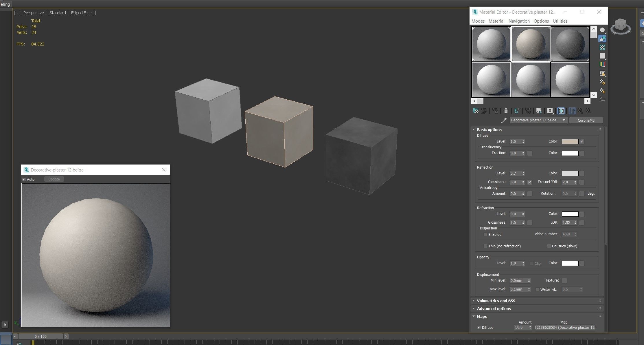
Task: Click the Backlight icon
Action: 602,39
